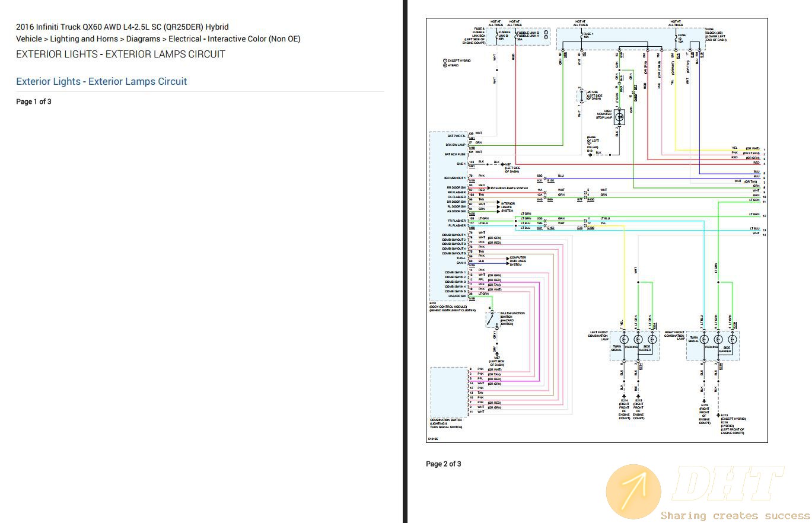Click the Right Front Combination Lamp label
This screenshot has height=523, width=812.
(674, 336)
